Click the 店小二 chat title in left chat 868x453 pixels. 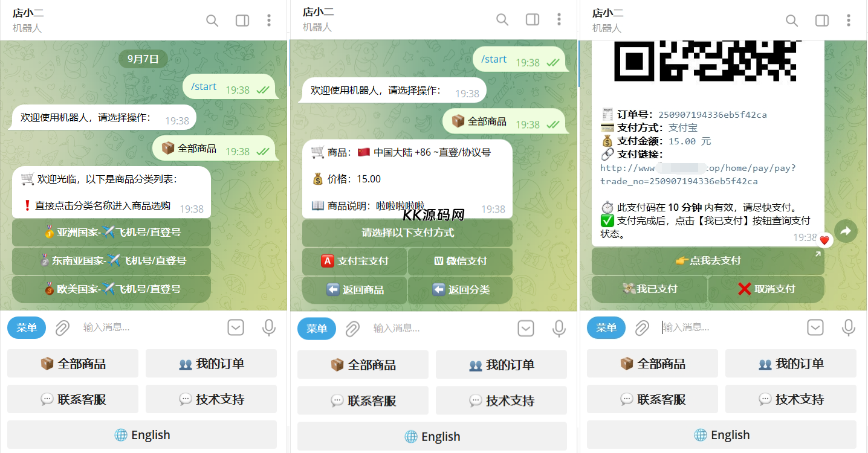coord(28,13)
